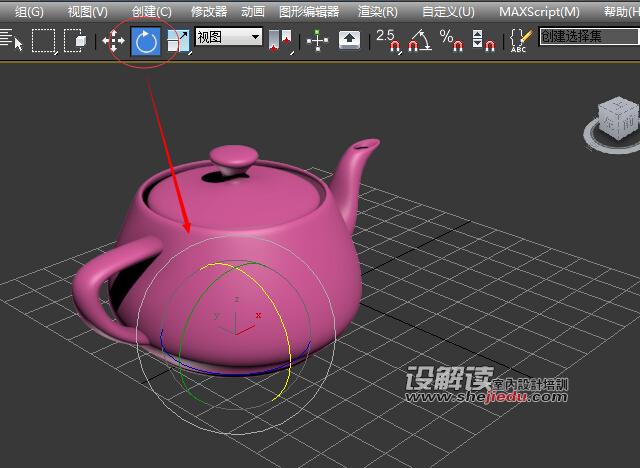Pick the Rectangular Selection Region tool
This screenshot has height=468, width=640.
[x=43, y=41]
